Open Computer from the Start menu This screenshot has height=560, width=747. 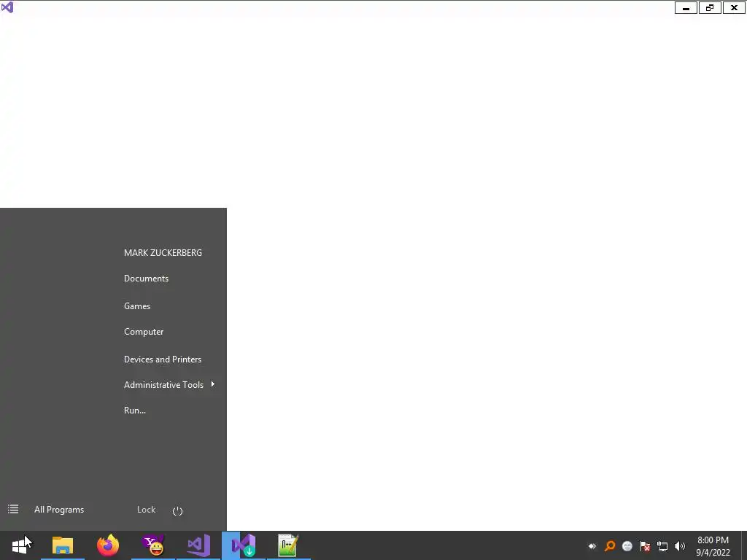click(x=144, y=332)
